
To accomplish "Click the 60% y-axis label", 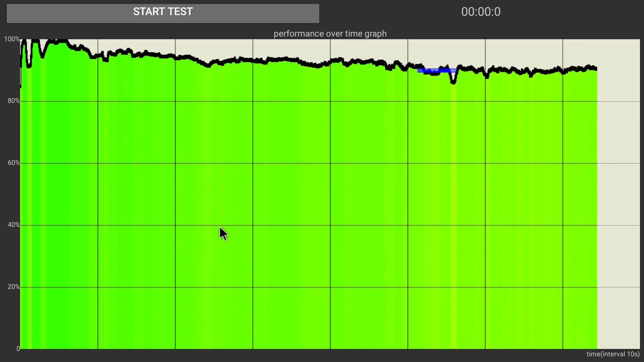I will point(14,163).
